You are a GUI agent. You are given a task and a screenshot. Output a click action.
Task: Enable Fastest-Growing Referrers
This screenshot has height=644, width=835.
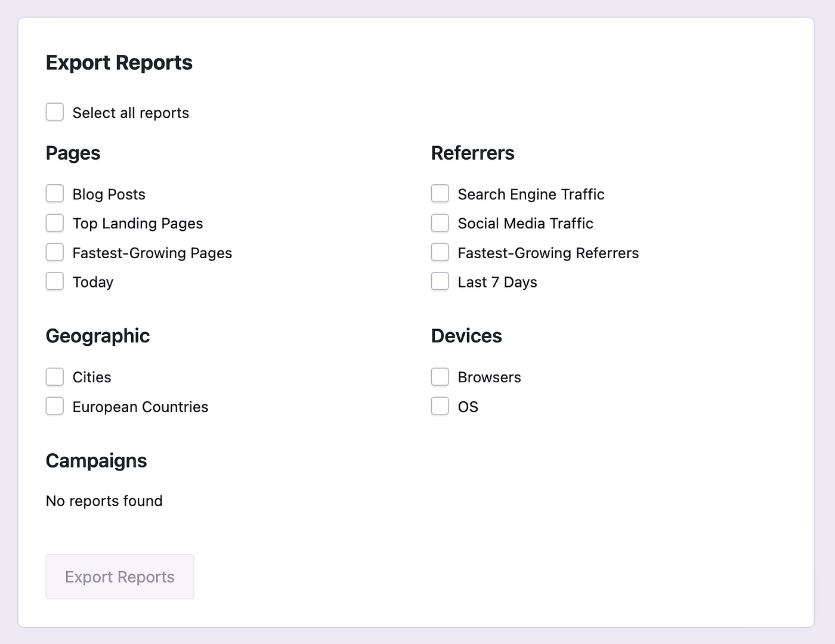tap(440, 252)
